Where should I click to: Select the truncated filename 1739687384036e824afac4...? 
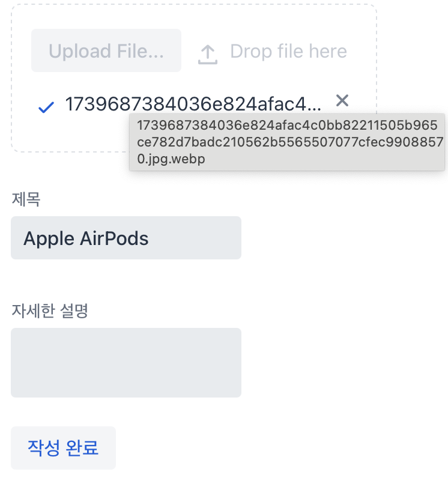click(193, 104)
